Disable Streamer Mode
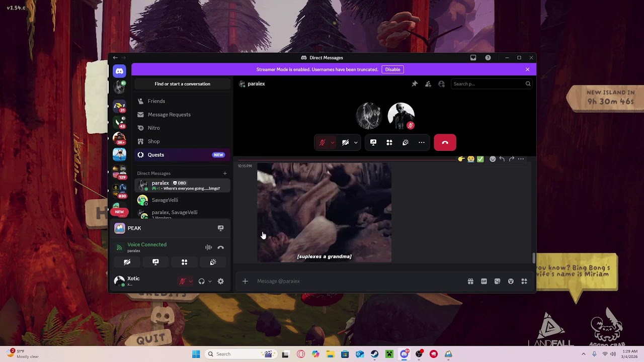644x362 pixels. click(392, 69)
